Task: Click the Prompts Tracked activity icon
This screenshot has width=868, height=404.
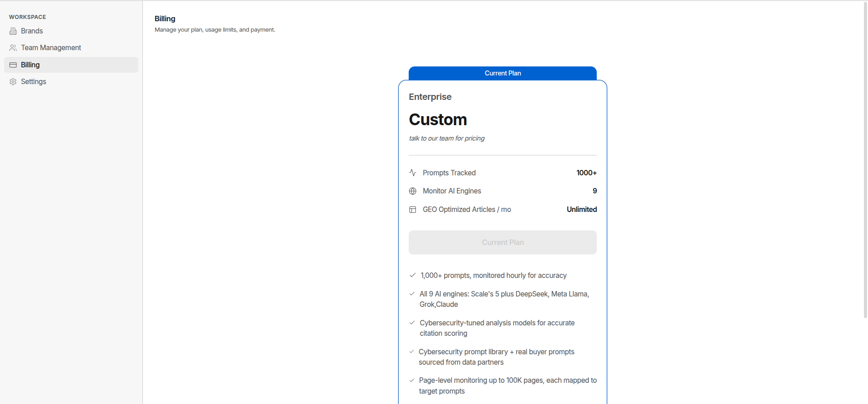Action: coord(413,173)
